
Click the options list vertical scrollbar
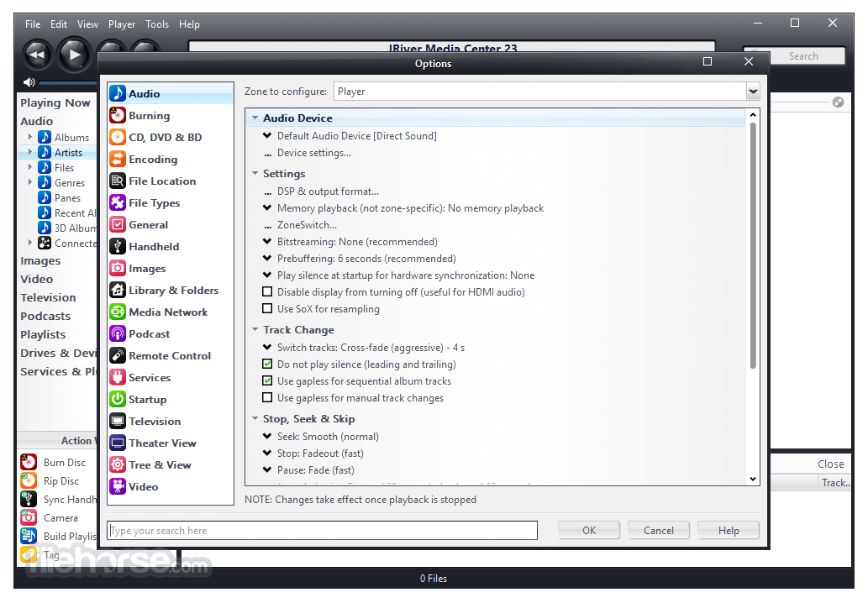[x=753, y=245]
